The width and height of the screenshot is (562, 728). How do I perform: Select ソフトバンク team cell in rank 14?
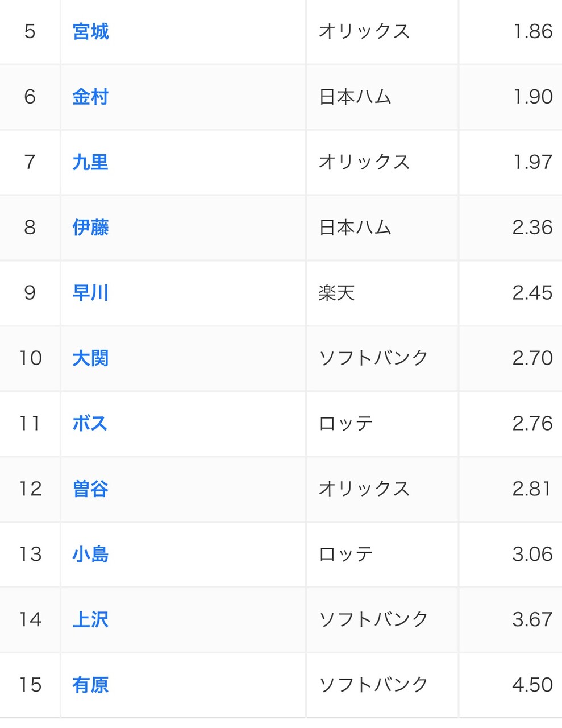382,619
